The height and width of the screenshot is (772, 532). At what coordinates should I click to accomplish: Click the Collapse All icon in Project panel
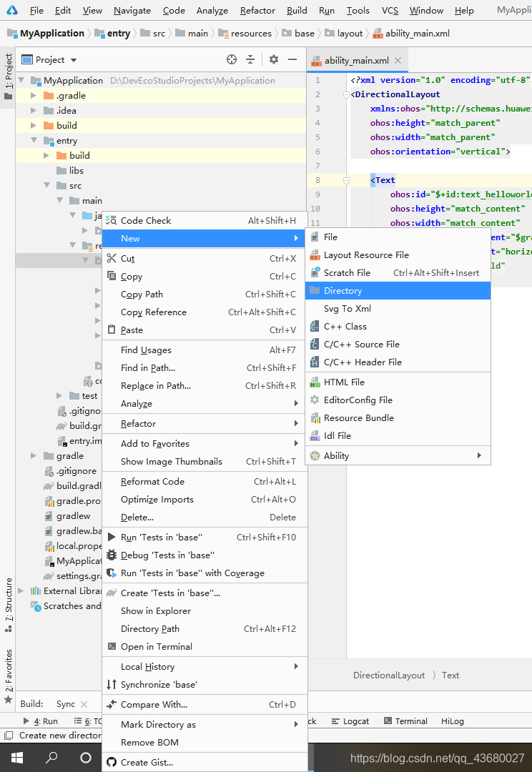(x=250, y=59)
